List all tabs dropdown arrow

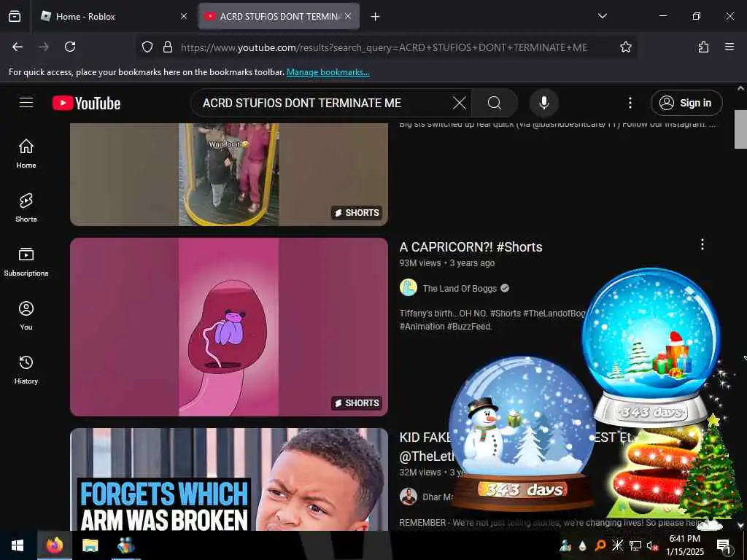point(602,16)
